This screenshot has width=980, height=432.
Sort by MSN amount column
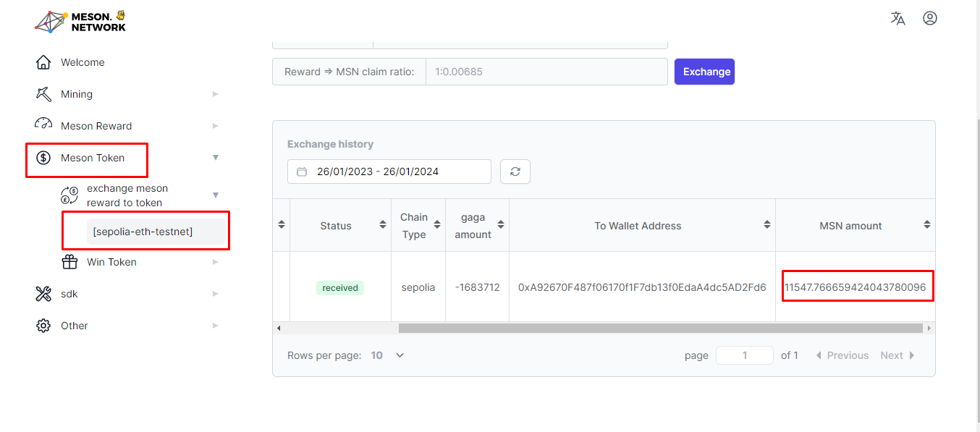(x=927, y=226)
